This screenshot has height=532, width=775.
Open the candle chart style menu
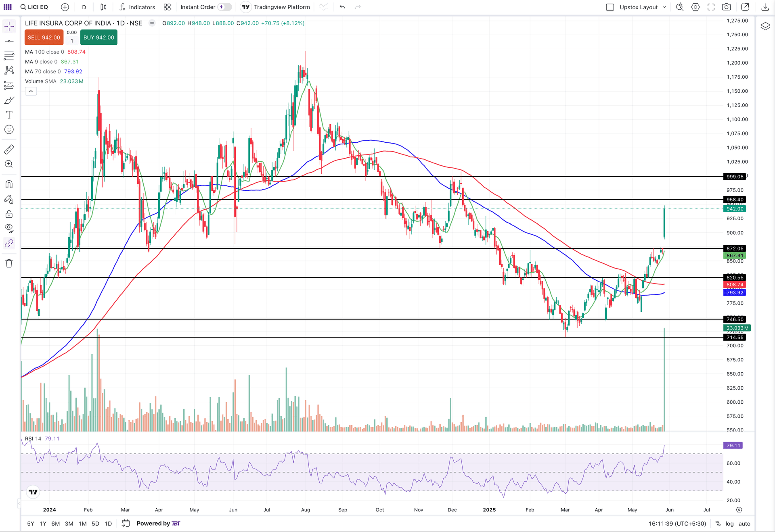[x=103, y=7]
